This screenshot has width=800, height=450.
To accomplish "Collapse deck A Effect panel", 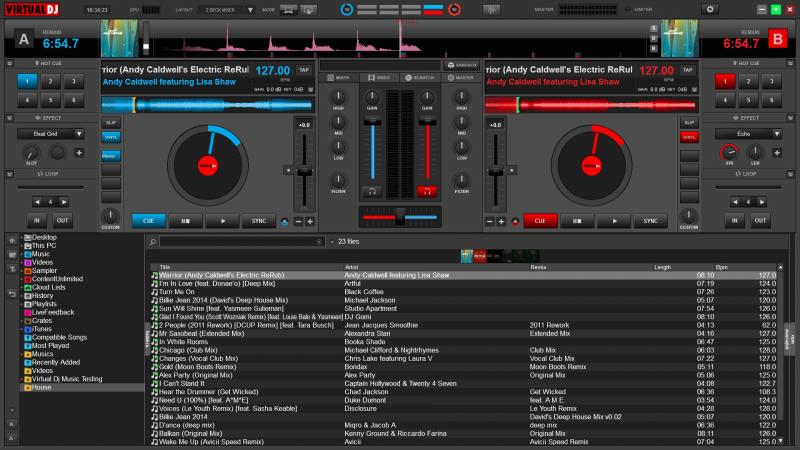I will (10, 118).
